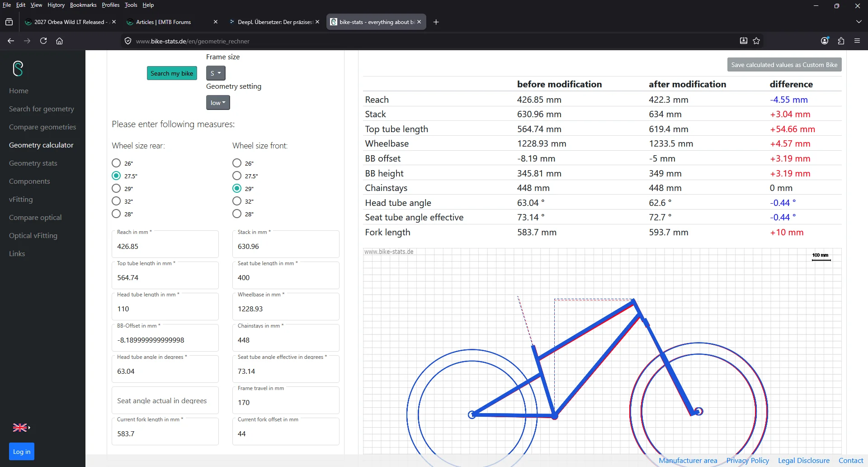Close the EMTB Forums tab
This screenshot has width=868, height=467.
(216, 22)
